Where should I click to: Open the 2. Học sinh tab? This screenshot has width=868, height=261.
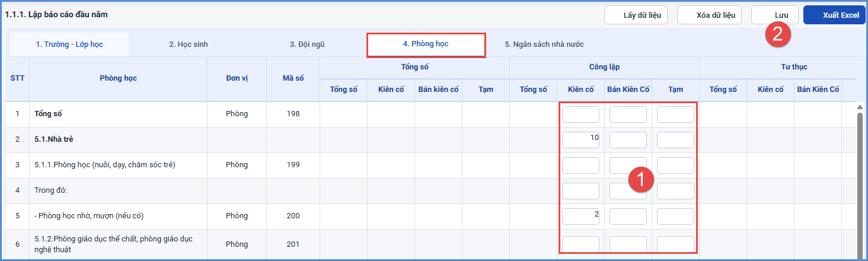(189, 44)
